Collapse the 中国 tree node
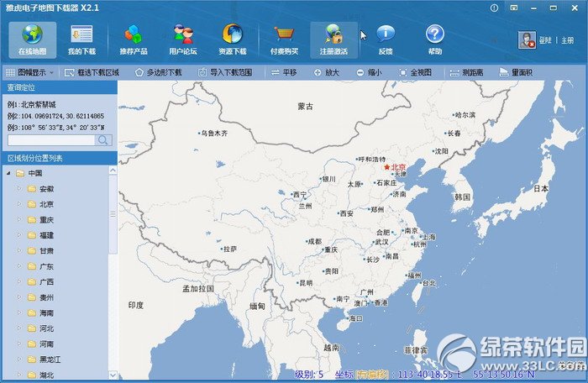 (8, 173)
